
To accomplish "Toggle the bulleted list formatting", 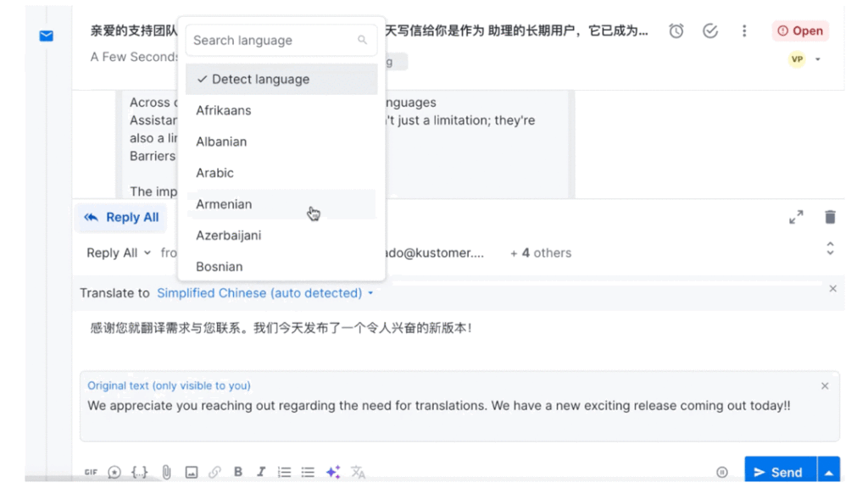I will coord(308,472).
